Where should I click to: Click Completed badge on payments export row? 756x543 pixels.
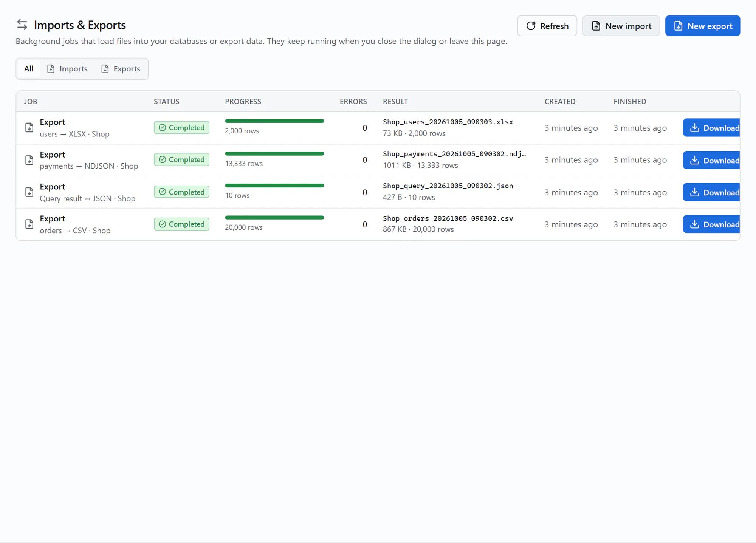point(181,159)
